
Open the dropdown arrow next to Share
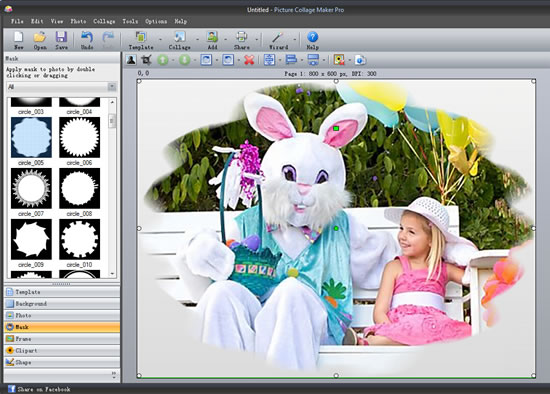click(x=257, y=39)
